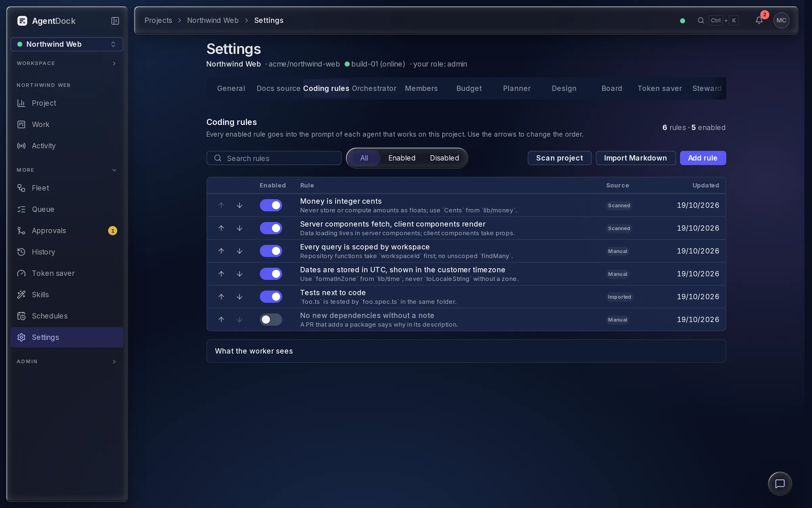Viewport: 812px width, 508px height.
Task: Click the search magnifier in top bar
Action: (x=701, y=20)
